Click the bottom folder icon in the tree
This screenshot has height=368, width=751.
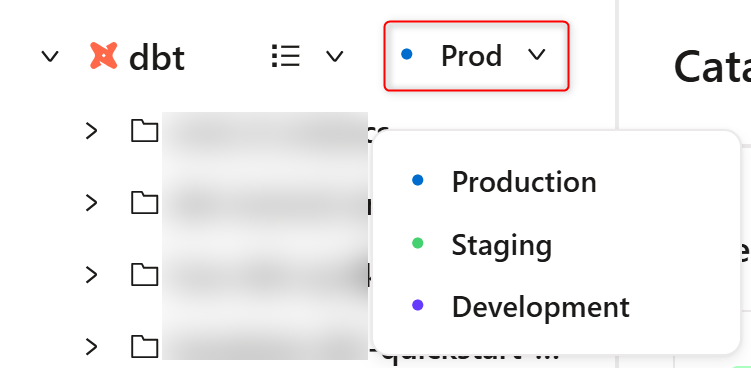coord(145,346)
